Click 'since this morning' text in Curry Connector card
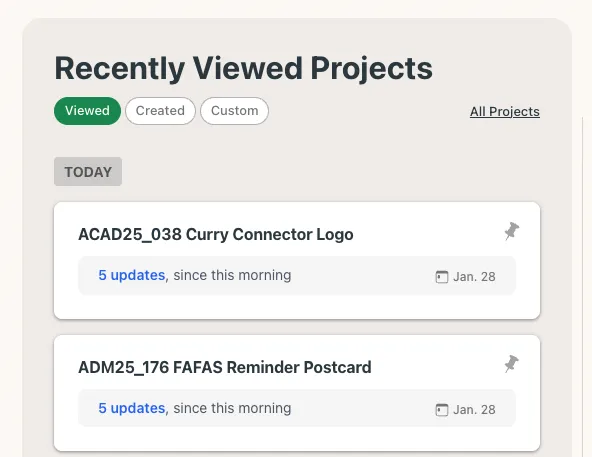 (232, 275)
